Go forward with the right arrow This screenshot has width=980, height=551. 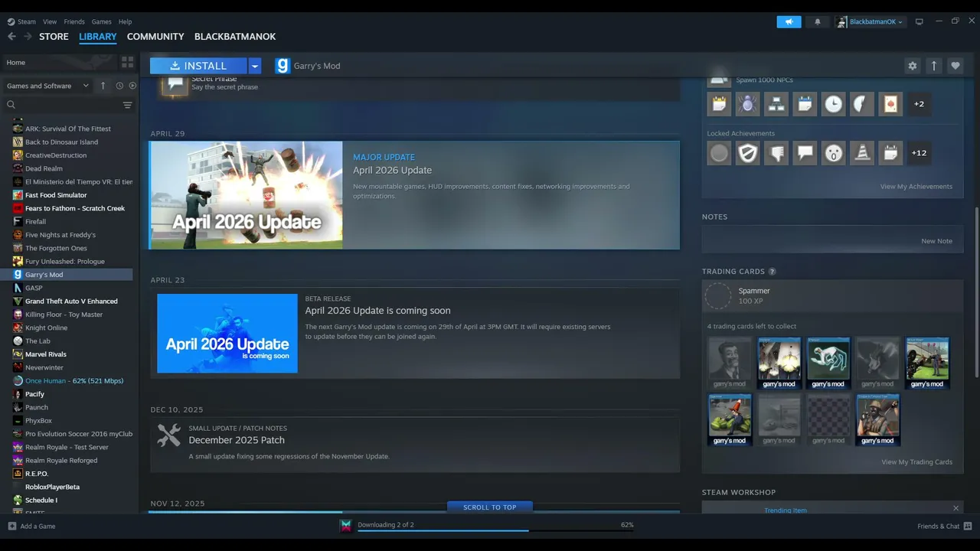(28, 37)
